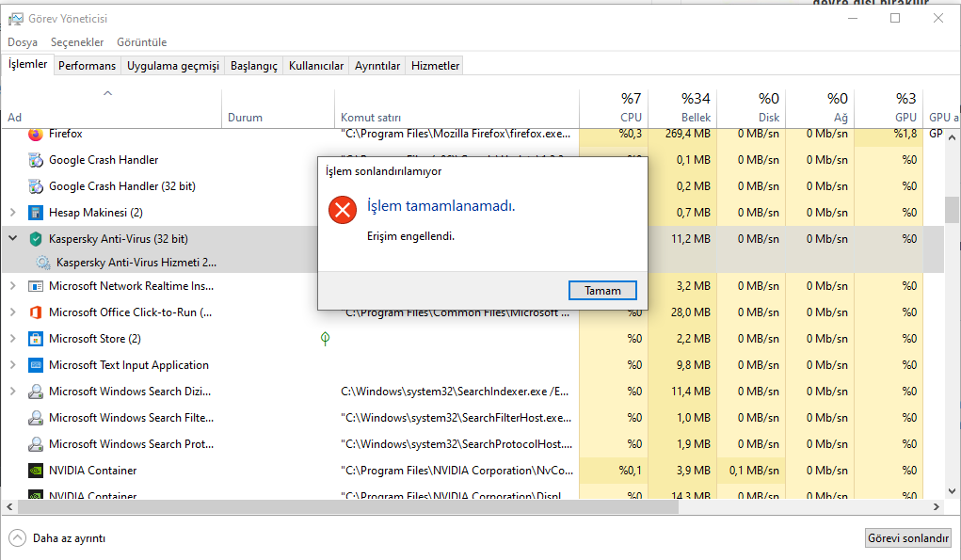Select the Firefox process row name
Screen dimensions: 961x560
[x=66, y=134]
